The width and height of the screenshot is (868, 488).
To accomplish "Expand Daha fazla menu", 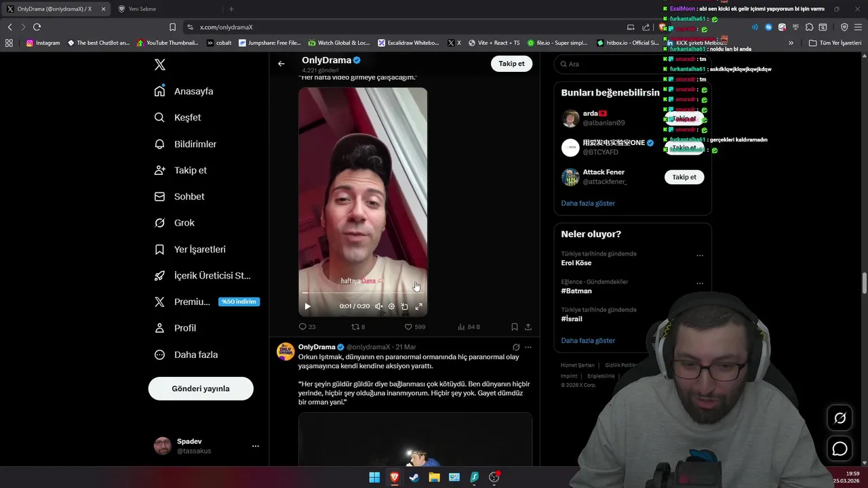I will pyautogui.click(x=186, y=354).
